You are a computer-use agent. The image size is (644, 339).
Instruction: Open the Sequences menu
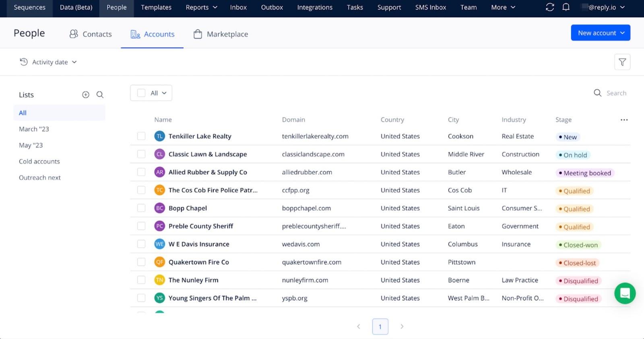[x=30, y=7]
